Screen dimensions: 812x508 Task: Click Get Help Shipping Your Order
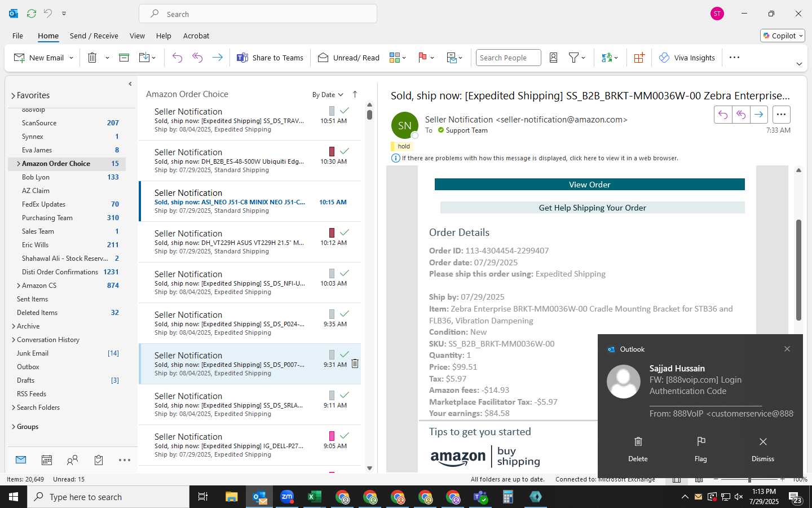593,208
